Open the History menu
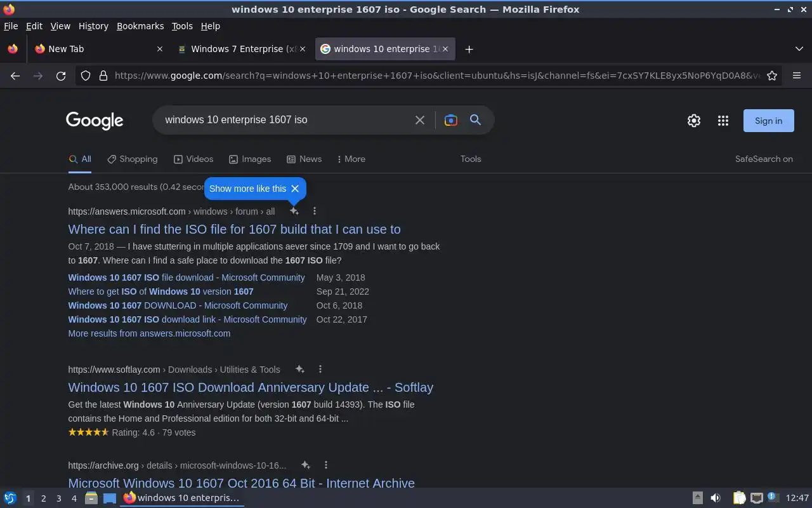Viewport: 812px width, 508px height. point(93,26)
